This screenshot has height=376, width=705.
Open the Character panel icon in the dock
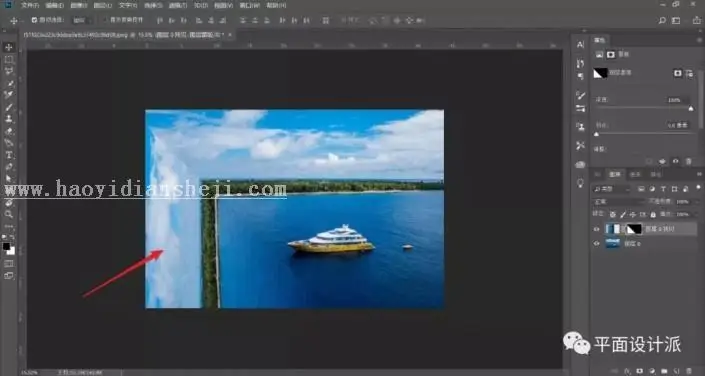pos(580,45)
